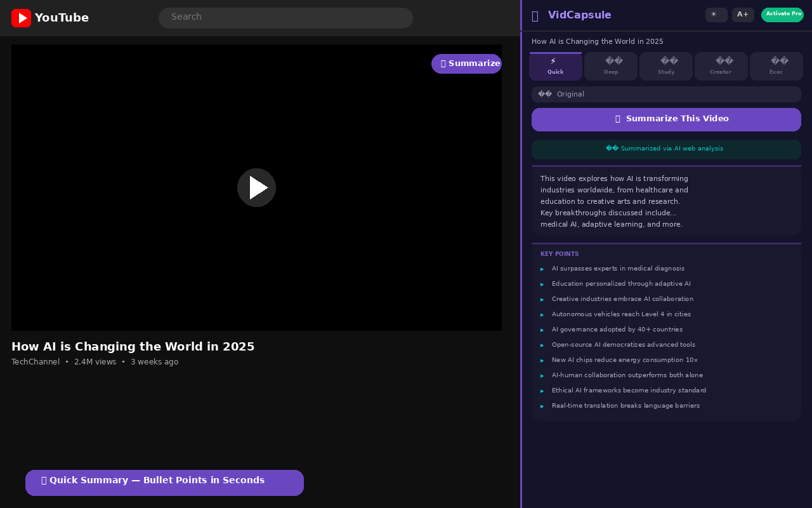The width and height of the screenshot is (812, 508).
Task: Click the '3 weeks ago' text
Action: [154, 362]
